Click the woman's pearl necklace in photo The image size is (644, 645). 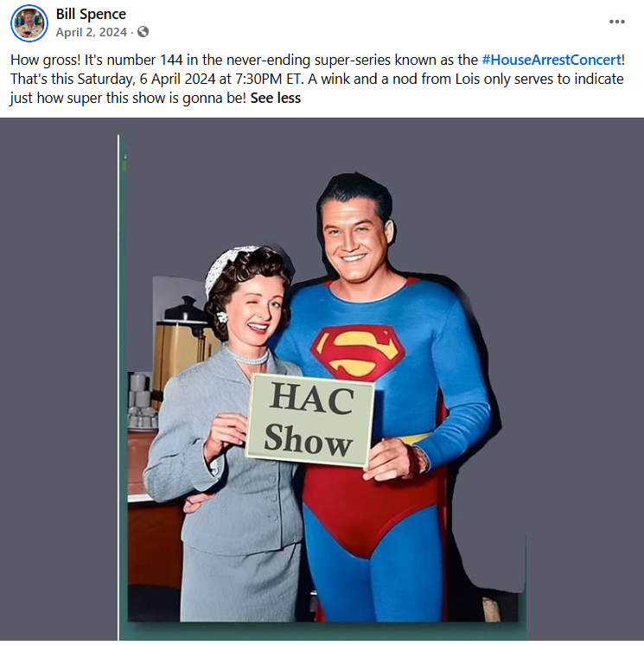pyautogui.click(x=248, y=356)
